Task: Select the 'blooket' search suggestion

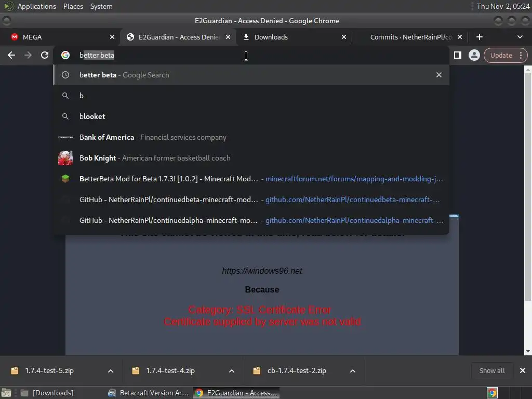Action: pos(251,116)
